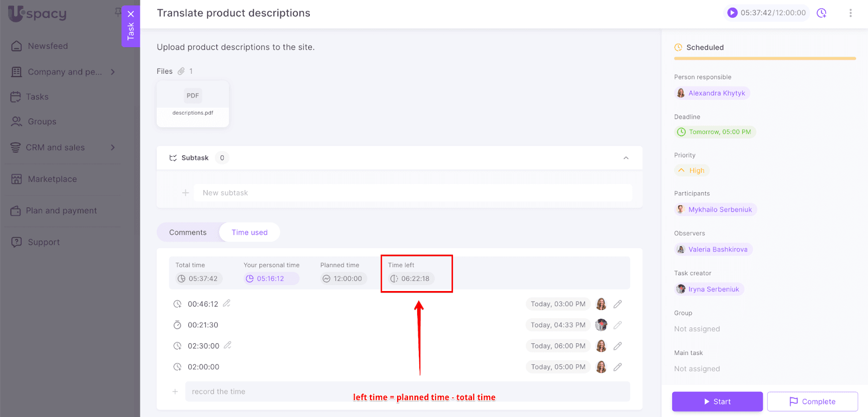Close the Task side panel with the X
This screenshot has width=868, height=417.
(131, 14)
